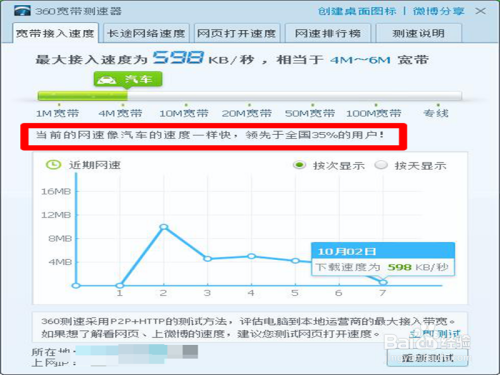The height and width of the screenshot is (375, 500).
Task: Click the 重新测试 button
Action: pos(427,358)
